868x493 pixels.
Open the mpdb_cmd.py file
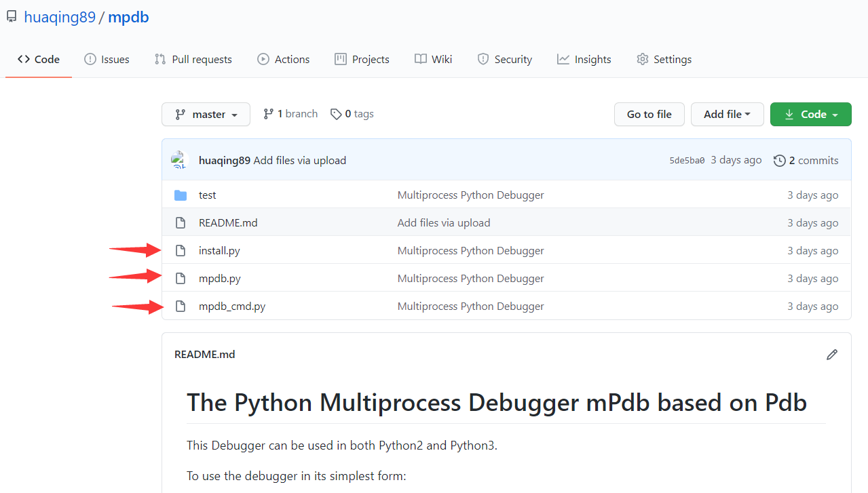tap(232, 307)
